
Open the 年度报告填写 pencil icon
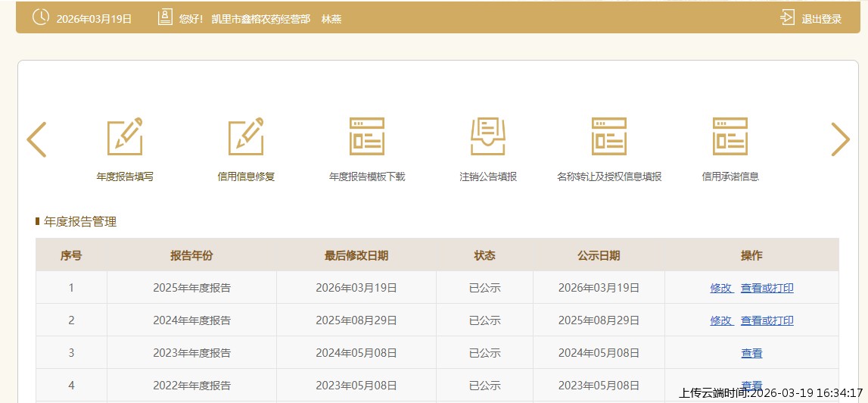pyautogui.click(x=125, y=137)
